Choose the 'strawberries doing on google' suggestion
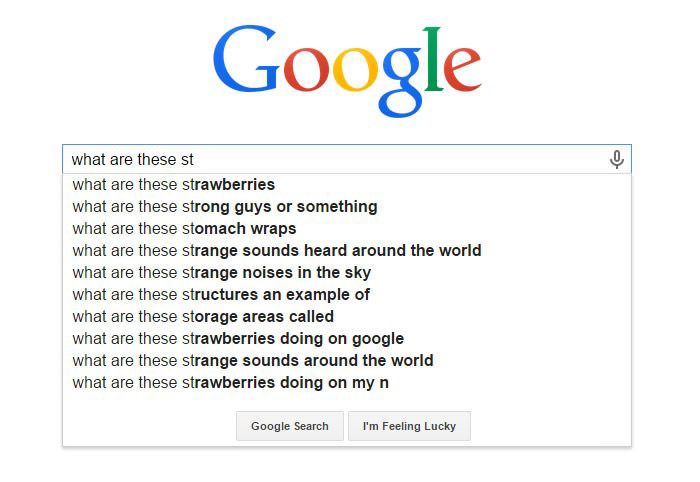The width and height of the screenshot is (700, 482). [346, 339]
